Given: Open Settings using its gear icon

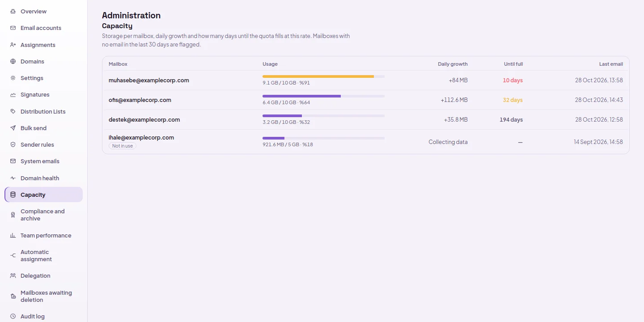Looking at the screenshot, I should [13, 78].
